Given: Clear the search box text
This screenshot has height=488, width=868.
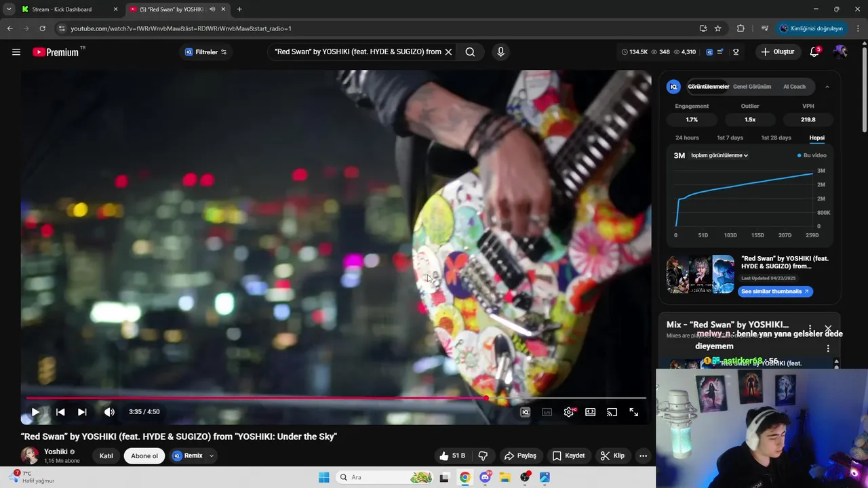Looking at the screenshot, I should (x=448, y=52).
